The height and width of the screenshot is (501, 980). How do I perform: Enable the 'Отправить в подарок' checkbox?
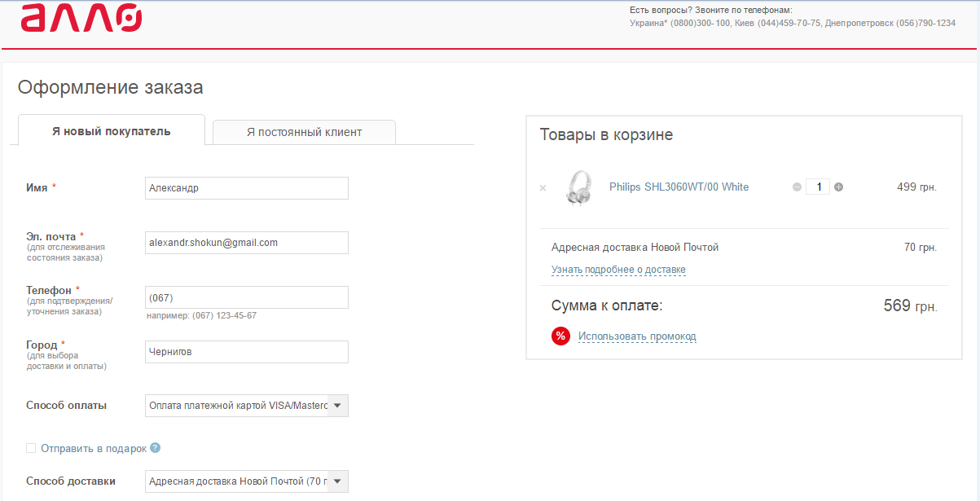(x=31, y=448)
